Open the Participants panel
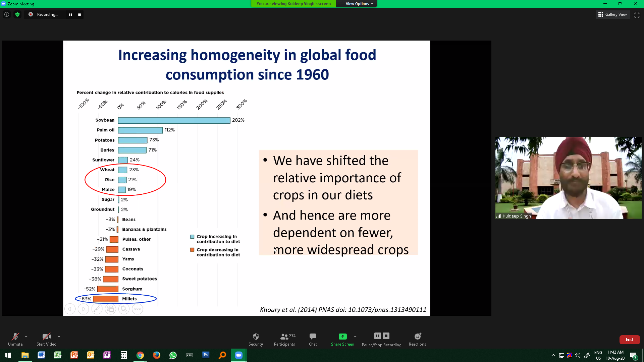Screen dimensions: 644x362 coord(284,337)
